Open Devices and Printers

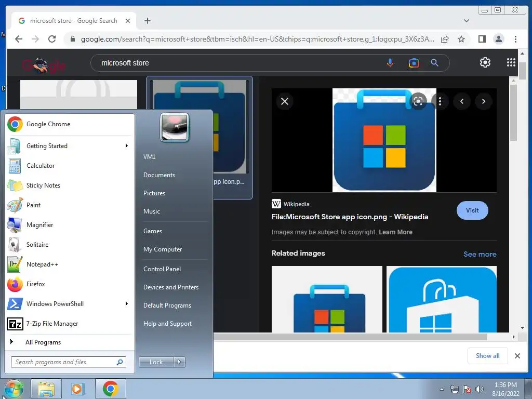click(x=171, y=287)
